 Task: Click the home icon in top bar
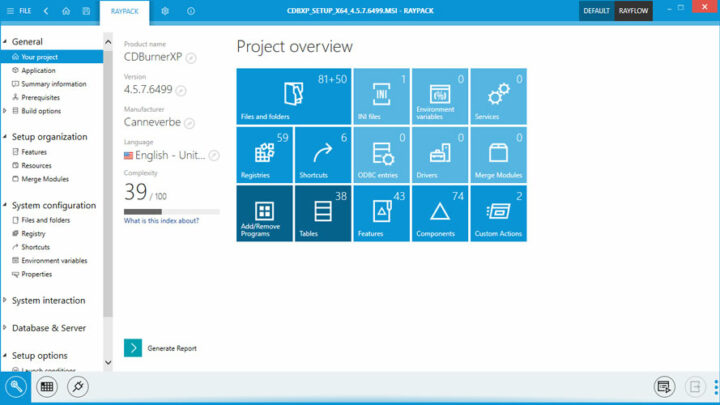point(66,10)
